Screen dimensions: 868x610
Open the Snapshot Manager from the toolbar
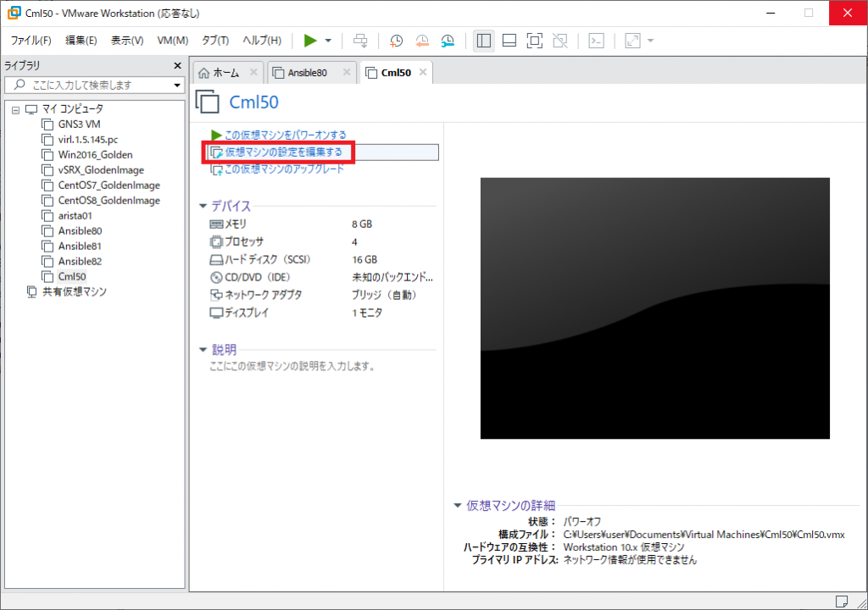pos(448,41)
